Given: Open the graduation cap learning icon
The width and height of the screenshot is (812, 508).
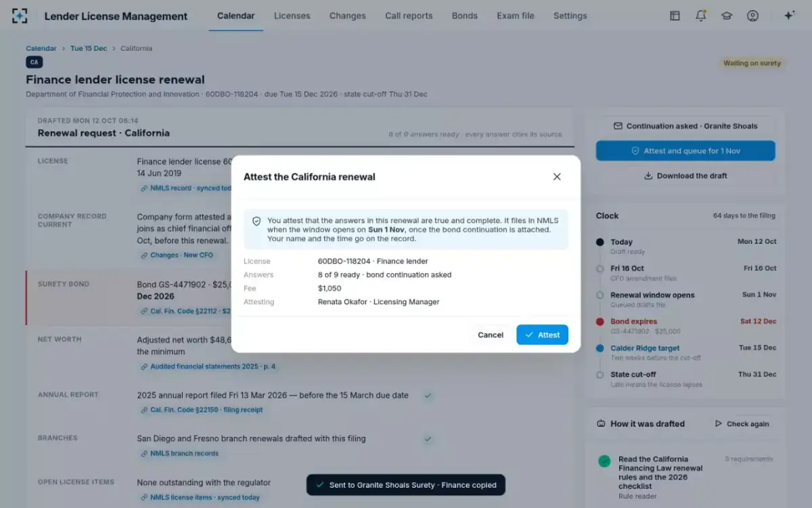Looking at the screenshot, I should pos(727,16).
